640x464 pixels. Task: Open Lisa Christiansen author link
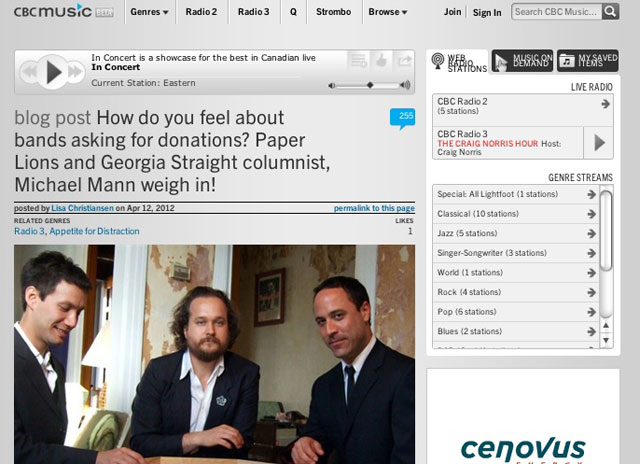point(82,208)
